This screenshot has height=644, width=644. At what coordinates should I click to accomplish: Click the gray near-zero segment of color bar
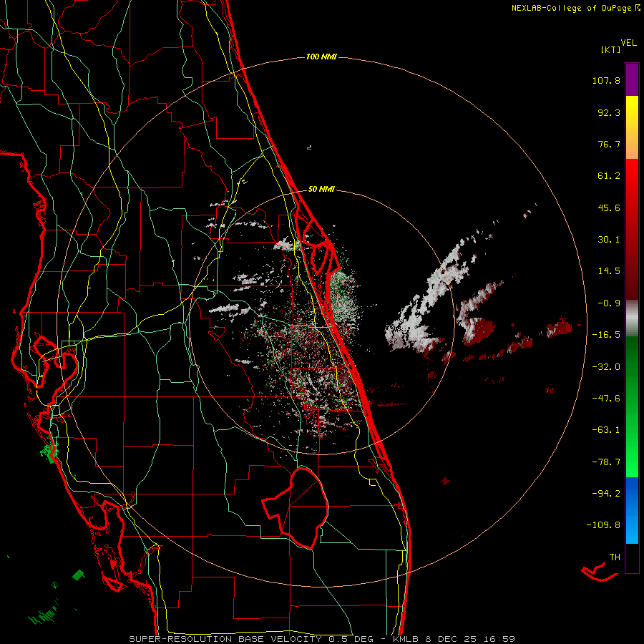pyautogui.click(x=632, y=318)
